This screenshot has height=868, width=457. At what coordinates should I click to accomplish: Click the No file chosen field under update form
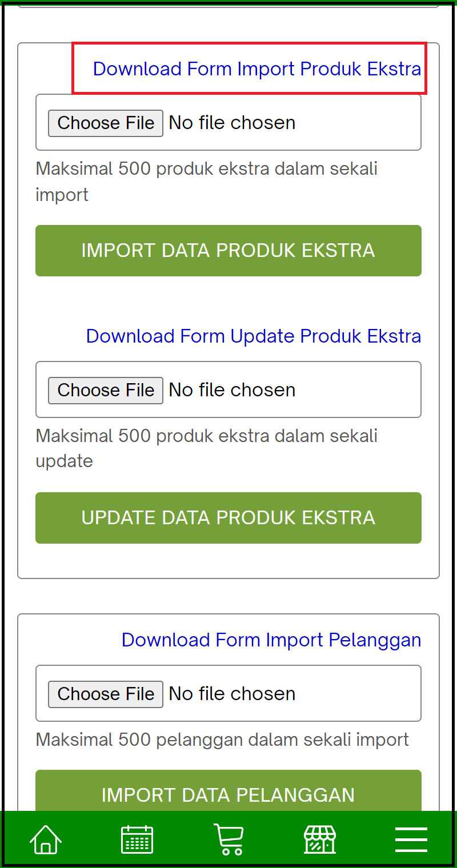pos(231,389)
